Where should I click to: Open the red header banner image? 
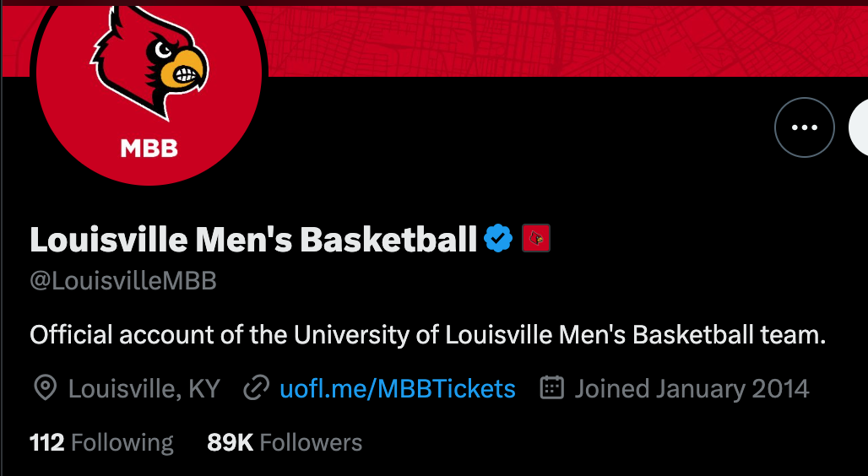(557, 38)
